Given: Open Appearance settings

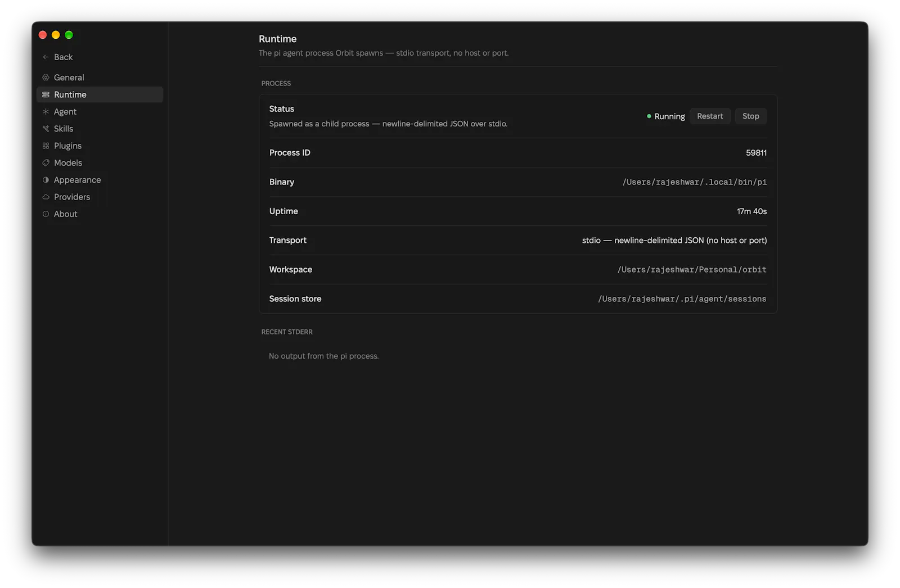Looking at the screenshot, I should 100,180.
